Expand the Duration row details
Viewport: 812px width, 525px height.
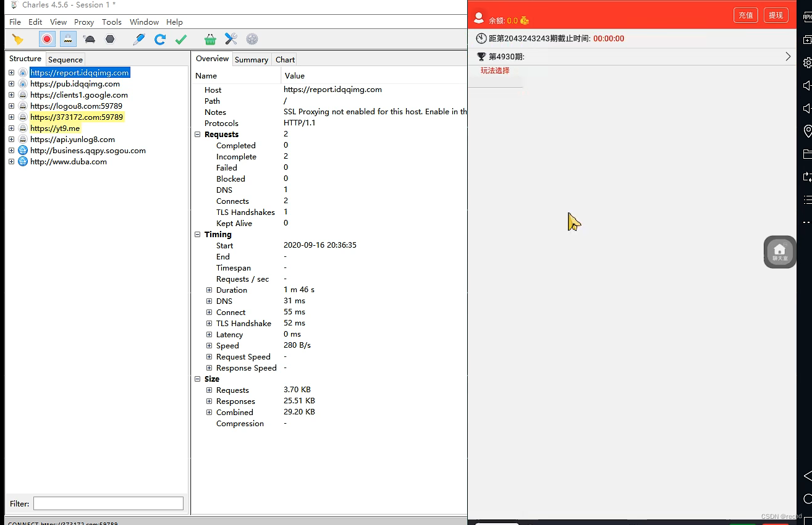(209, 290)
